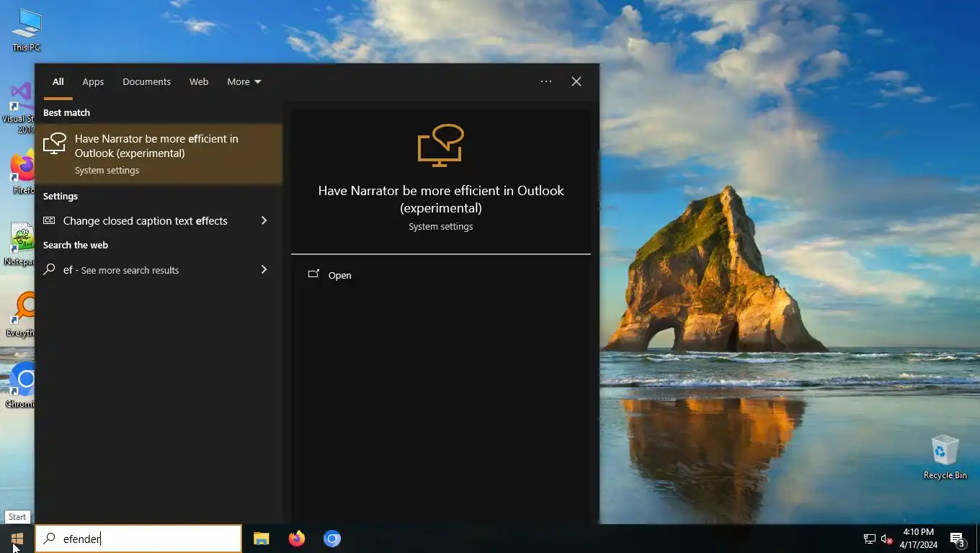Screen dimensions: 980x553
Task: Open Firefox from the taskbar
Action: (x=296, y=539)
